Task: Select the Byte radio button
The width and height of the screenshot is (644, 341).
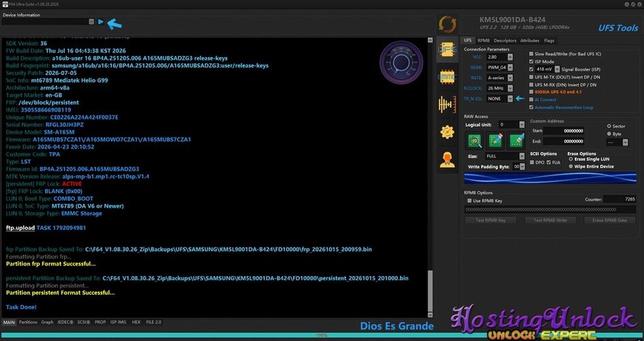Action: [x=609, y=134]
